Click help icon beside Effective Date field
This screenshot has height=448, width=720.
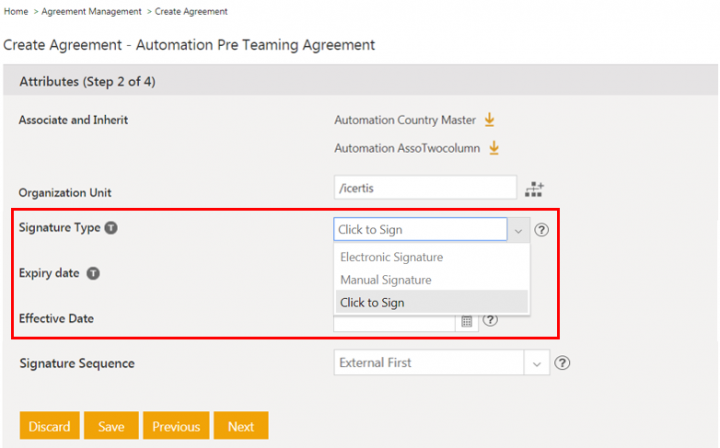[x=490, y=320]
